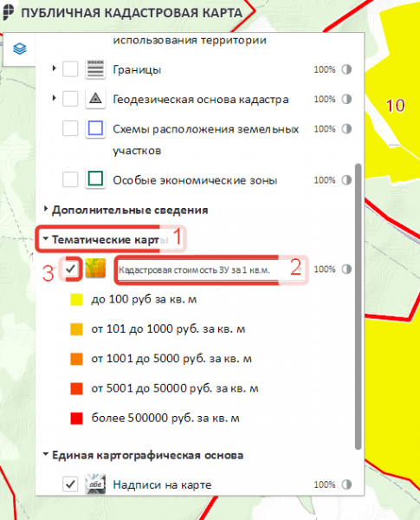Click the cadastral map logo icon
420x520 pixels.
click(9, 12)
